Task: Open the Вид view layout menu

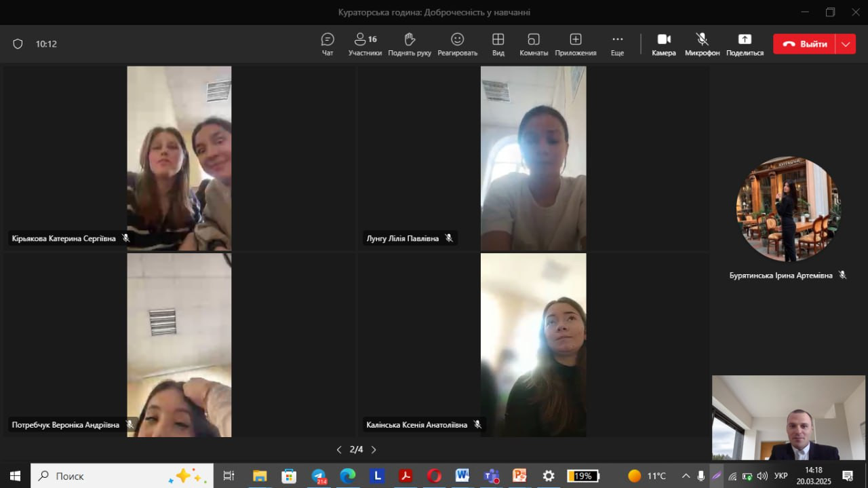Action: pos(498,44)
